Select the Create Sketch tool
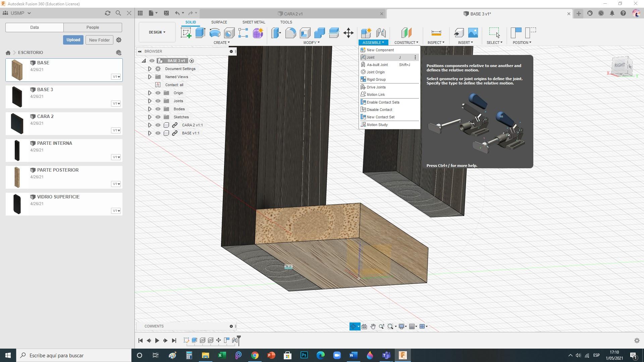This screenshot has height=362, width=644. click(186, 33)
